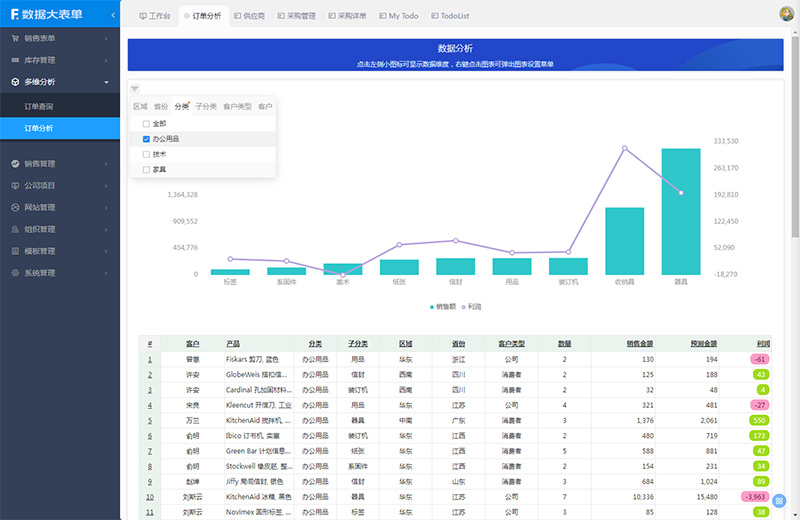Click the filter funnel icon above chart
The height and width of the screenshot is (520, 800).
click(135, 89)
